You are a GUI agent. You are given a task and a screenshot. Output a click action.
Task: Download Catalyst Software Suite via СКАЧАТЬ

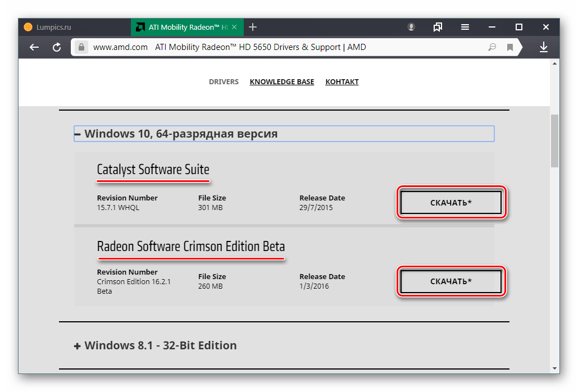tap(451, 203)
